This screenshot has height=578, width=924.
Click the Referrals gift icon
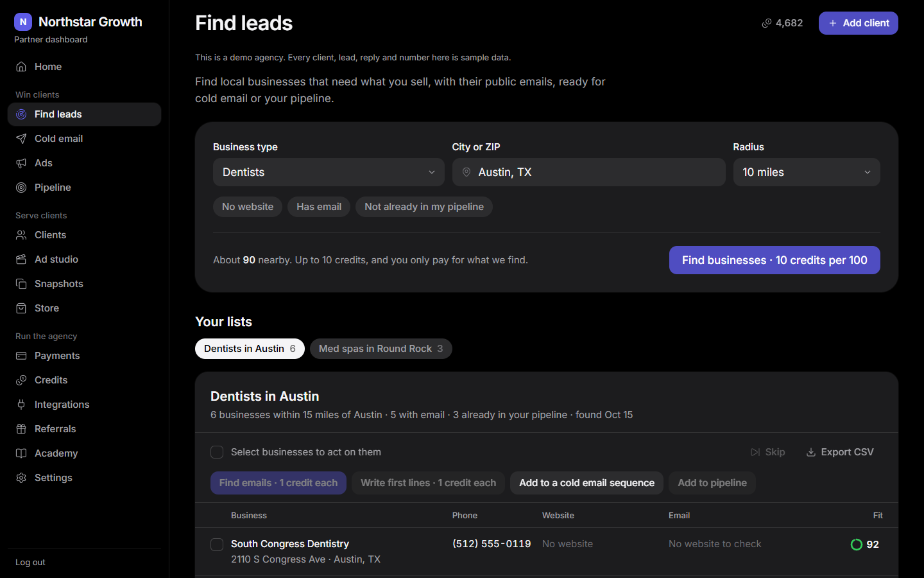(21, 429)
